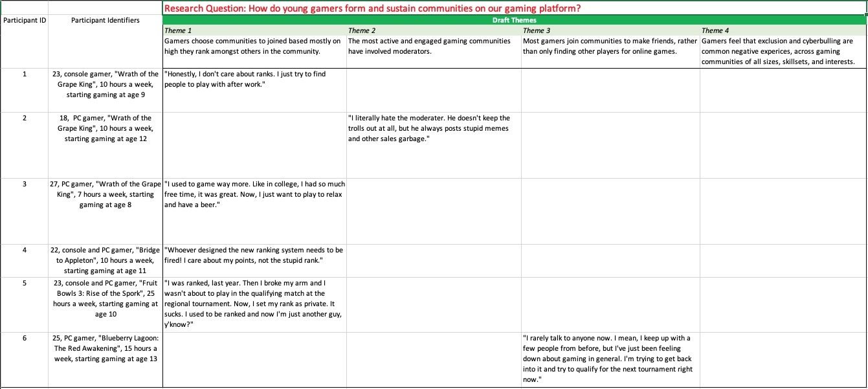Click empty Theme 3 cell for participant 4
Viewport: 868px width, 389px height.
click(x=610, y=261)
